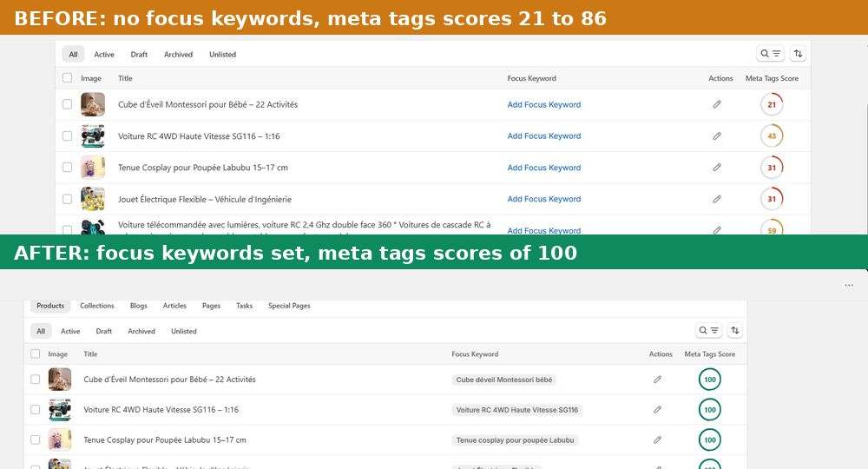Open Voiture RC 4WD thumbnail on the score 43 row
868x469 pixels.
pos(93,135)
